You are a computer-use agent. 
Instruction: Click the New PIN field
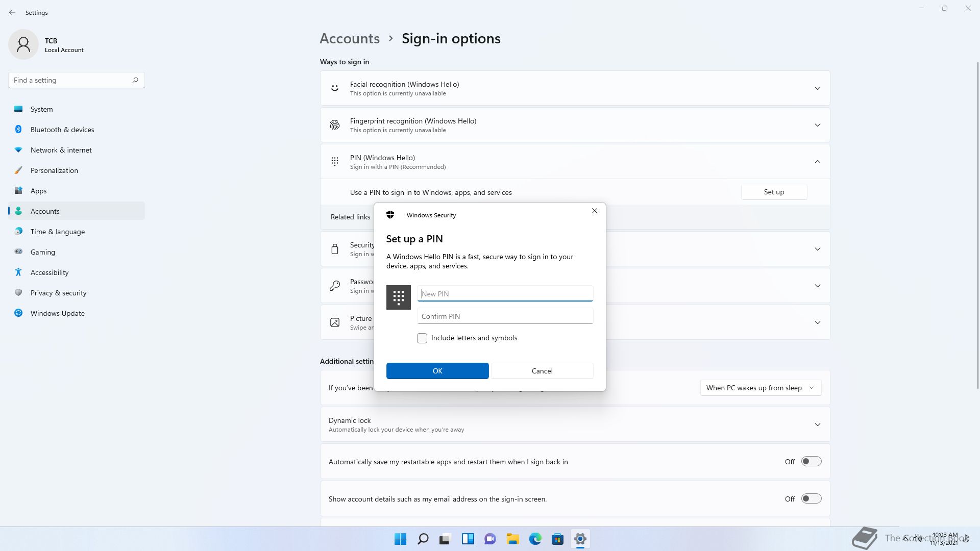click(505, 293)
